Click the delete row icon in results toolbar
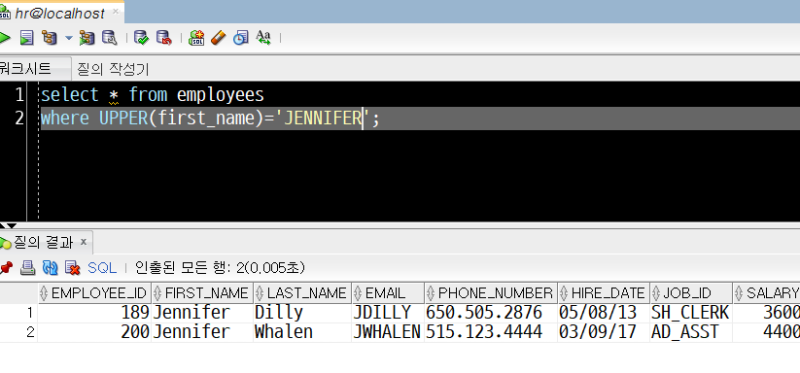 [x=72, y=267]
